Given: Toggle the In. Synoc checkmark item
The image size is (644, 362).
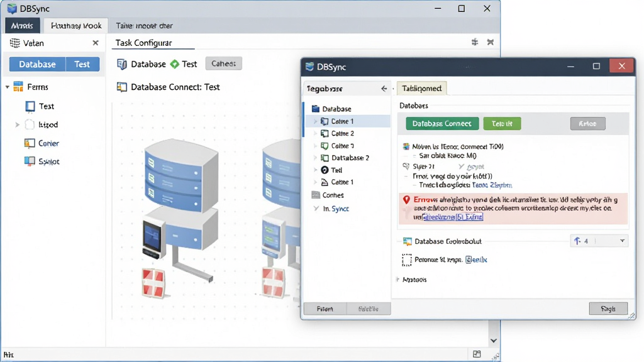Looking at the screenshot, I should 316,209.
